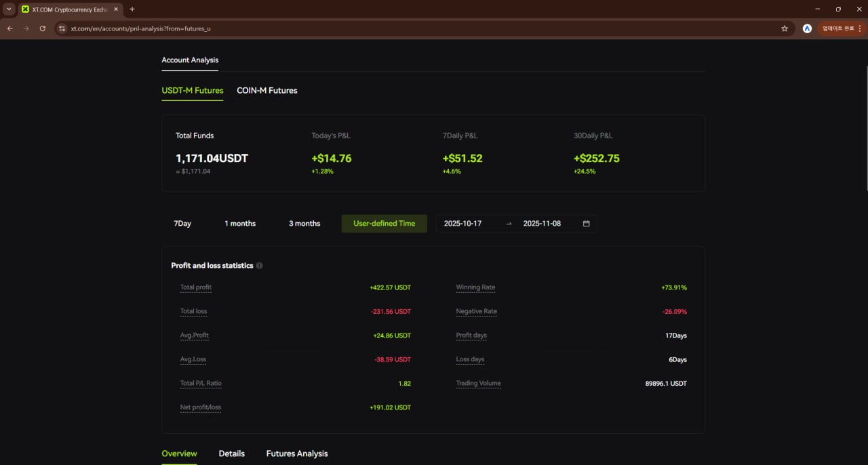Screen dimensions: 868x465
Task: Edit the end date 2025-11-08
Action: [542, 224]
